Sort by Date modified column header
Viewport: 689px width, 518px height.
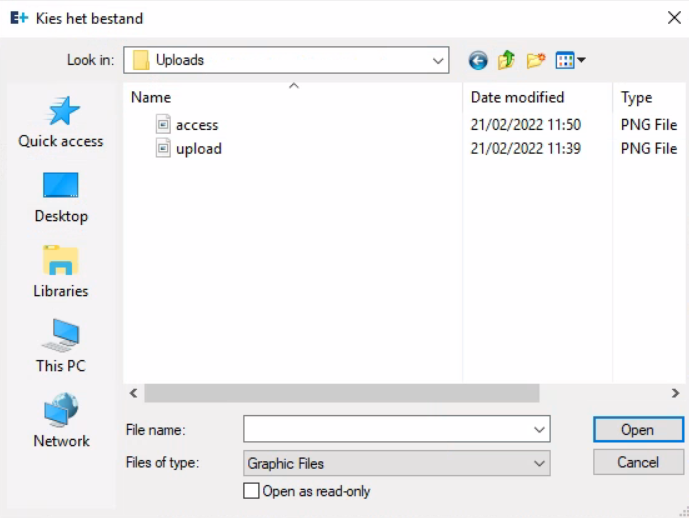517,98
